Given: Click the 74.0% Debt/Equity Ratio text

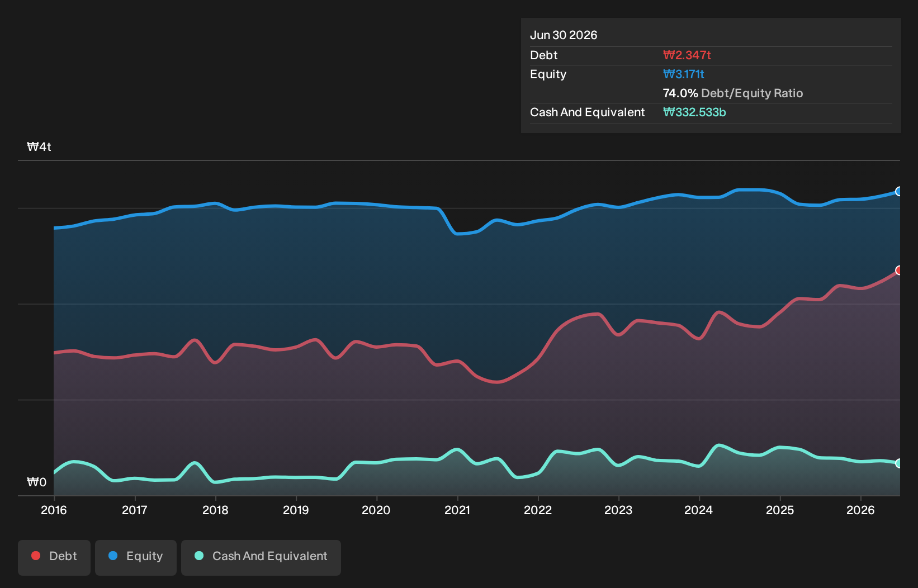Looking at the screenshot, I should [733, 93].
